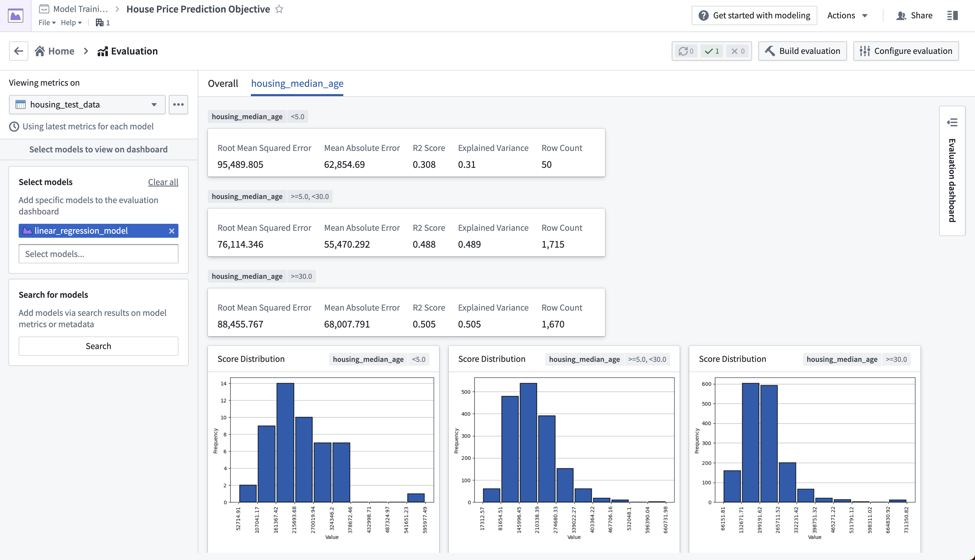Image resolution: width=975 pixels, height=560 pixels.
Task: Click the Build evaluation button
Action: (x=803, y=51)
